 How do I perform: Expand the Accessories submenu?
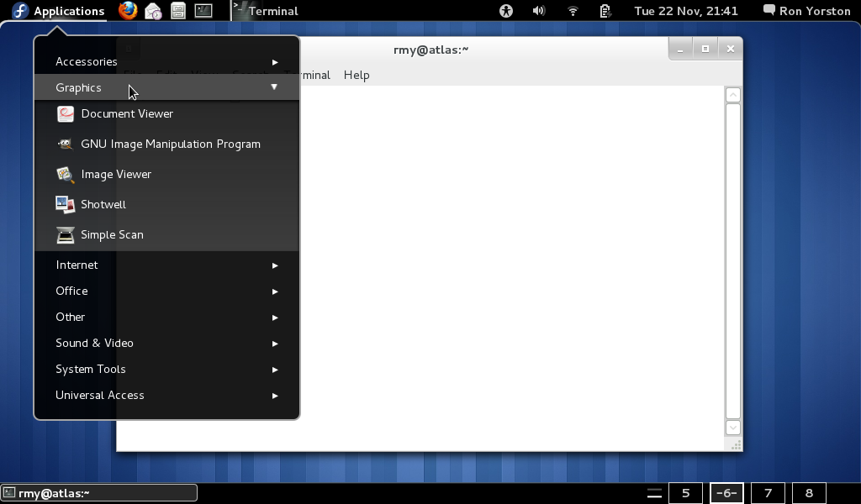point(87,61)
